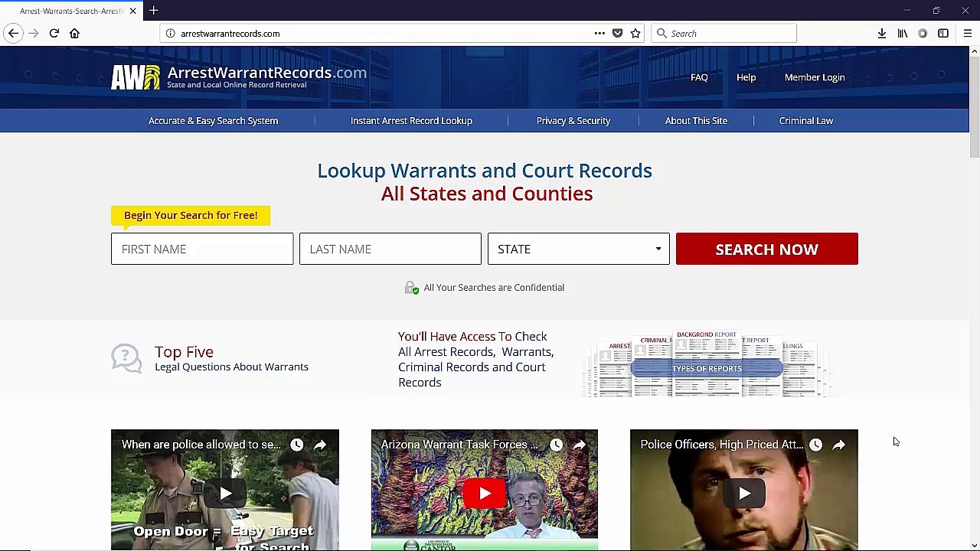Click the SEARCH NOW button
The image size is (980, 551).
point(767,249)
